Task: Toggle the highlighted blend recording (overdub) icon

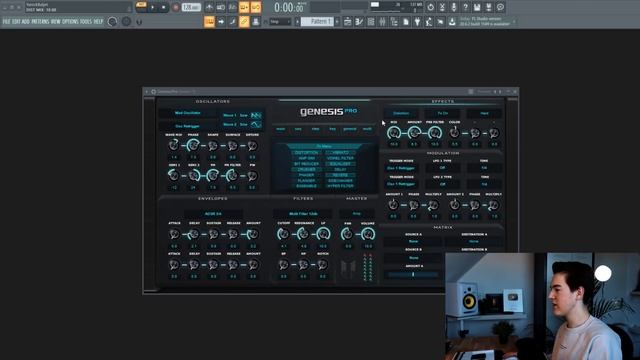Action: (244, 7)
